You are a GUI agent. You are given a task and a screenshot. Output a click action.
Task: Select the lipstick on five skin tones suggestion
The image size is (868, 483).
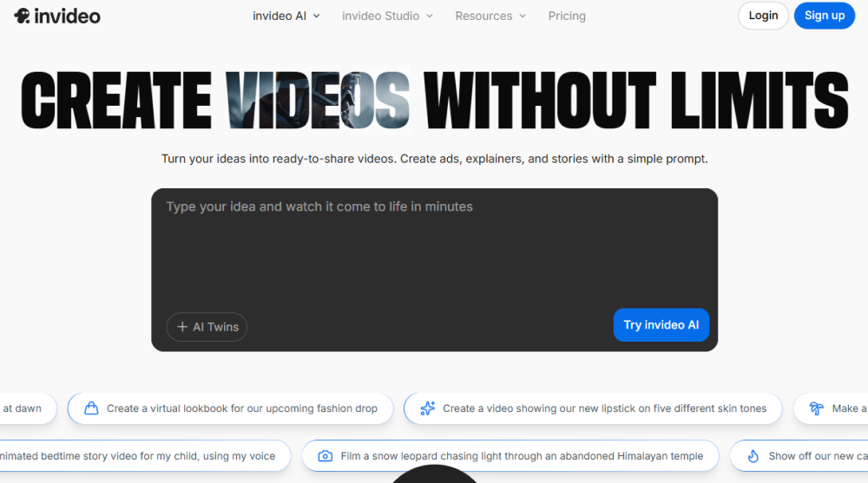pos(593,408)
